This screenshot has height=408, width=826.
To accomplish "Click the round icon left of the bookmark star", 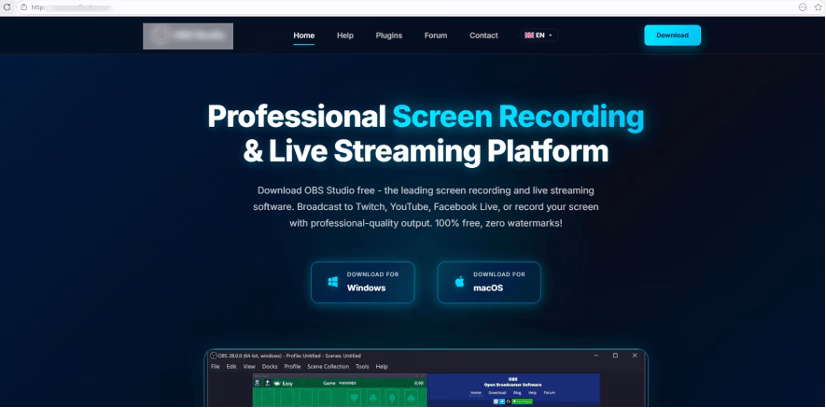I will click(x=802, y=7).
